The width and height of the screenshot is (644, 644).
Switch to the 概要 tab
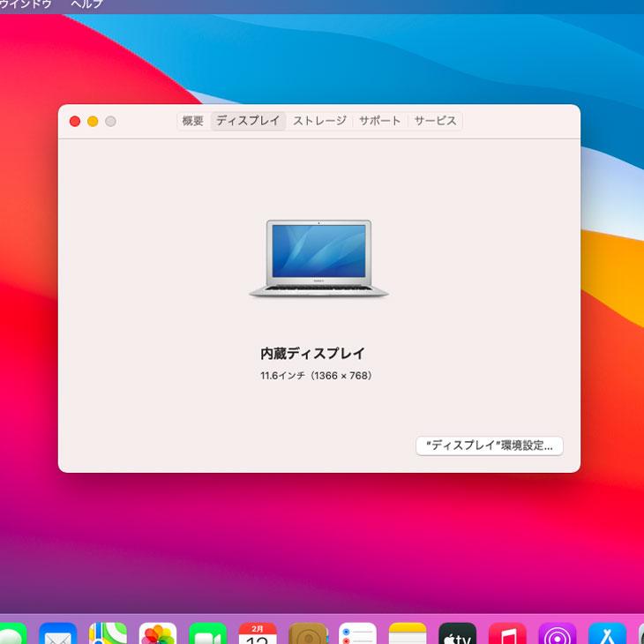(x=192, y=121)
